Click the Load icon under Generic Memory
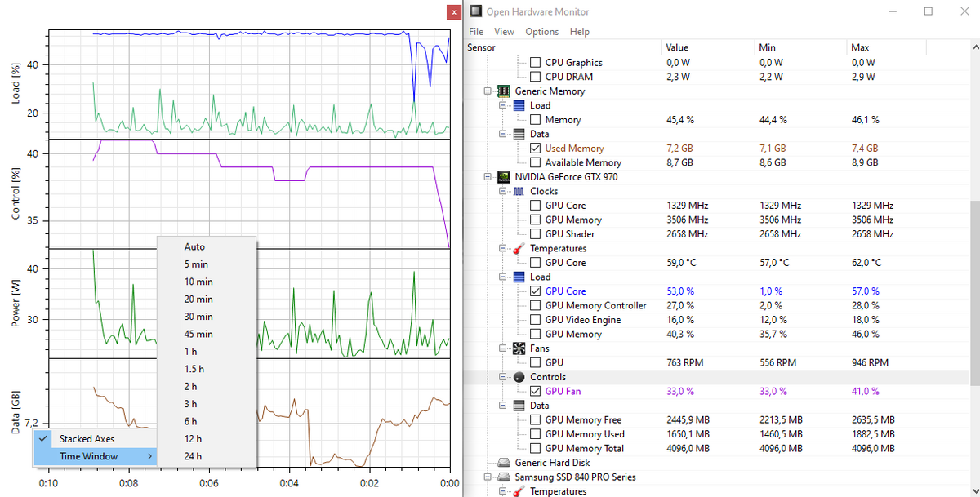 click(x=519, y=105)
